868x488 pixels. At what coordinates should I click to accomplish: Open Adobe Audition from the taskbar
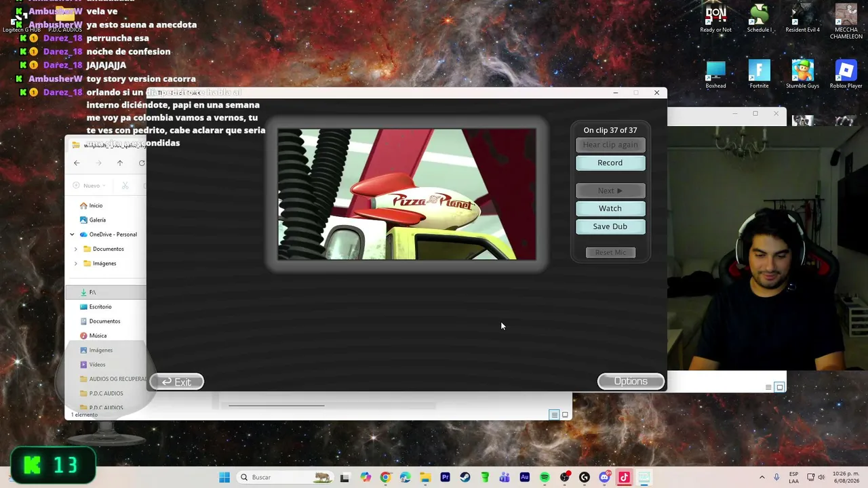[524, 477]
